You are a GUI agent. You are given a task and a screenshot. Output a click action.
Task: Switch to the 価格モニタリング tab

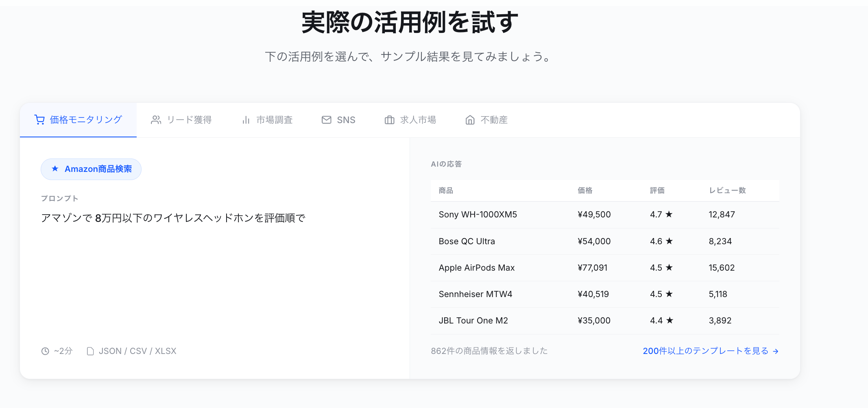click(x=78, y=120)
